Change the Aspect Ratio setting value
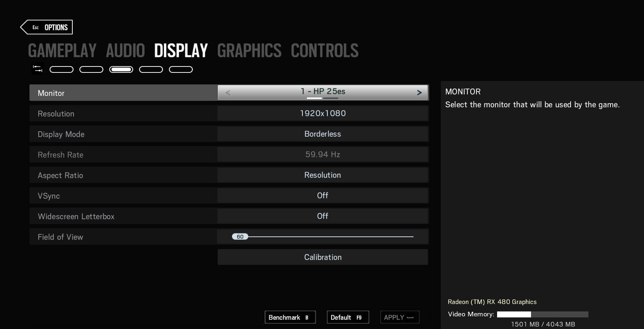Image resolution: width=644 pixels, height=329 pixels. [x=323, y=175]
